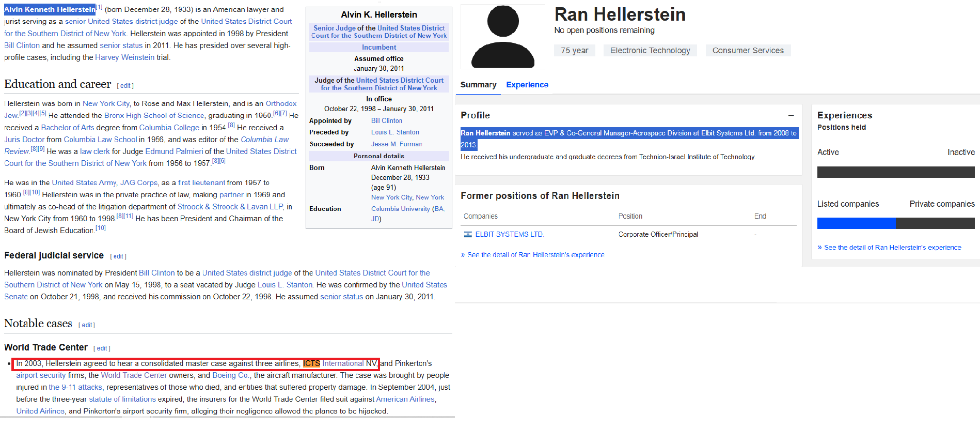Edit the Education and career section
This screenshot has width=980, height=428.
pyautogui.click(x=125, y=86)
